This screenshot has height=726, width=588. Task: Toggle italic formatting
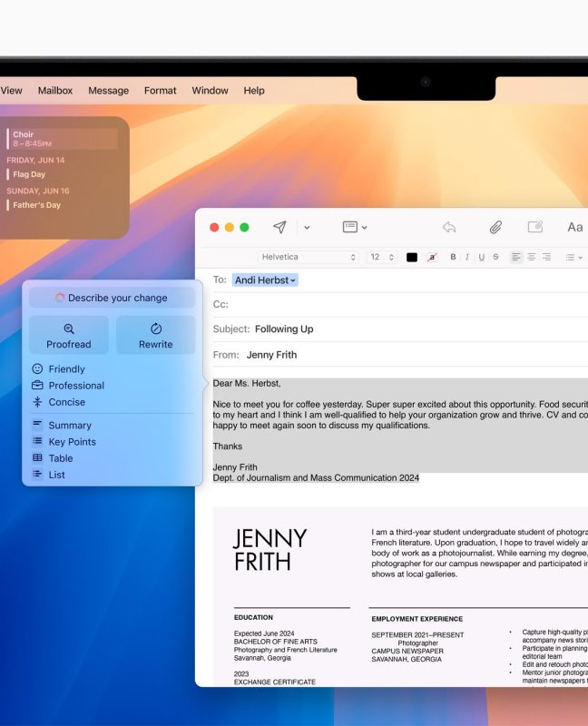(467, 257)
